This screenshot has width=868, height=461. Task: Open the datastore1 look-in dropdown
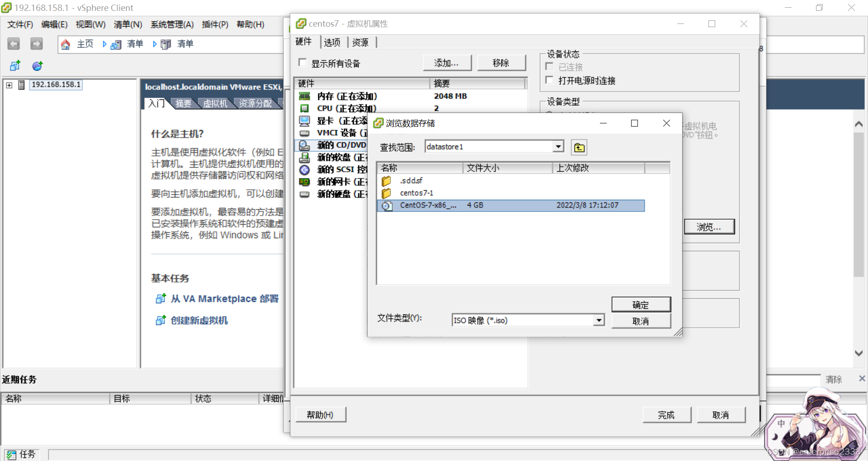click(x=558, y=146)
